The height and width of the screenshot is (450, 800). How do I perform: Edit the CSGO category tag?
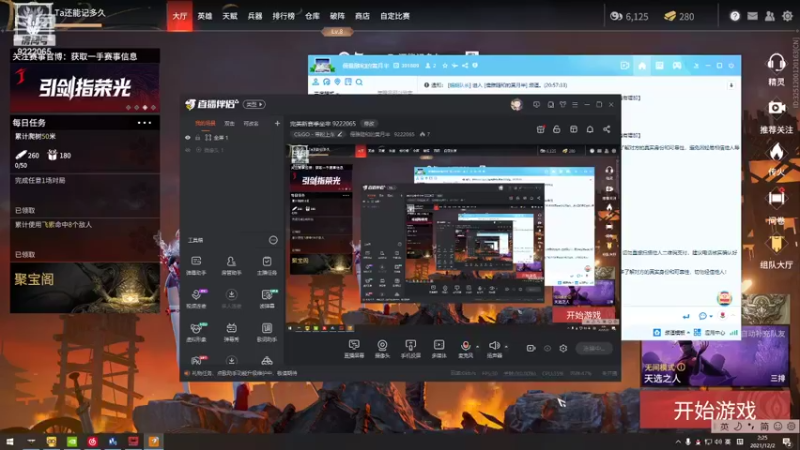(x=317, y=134)
